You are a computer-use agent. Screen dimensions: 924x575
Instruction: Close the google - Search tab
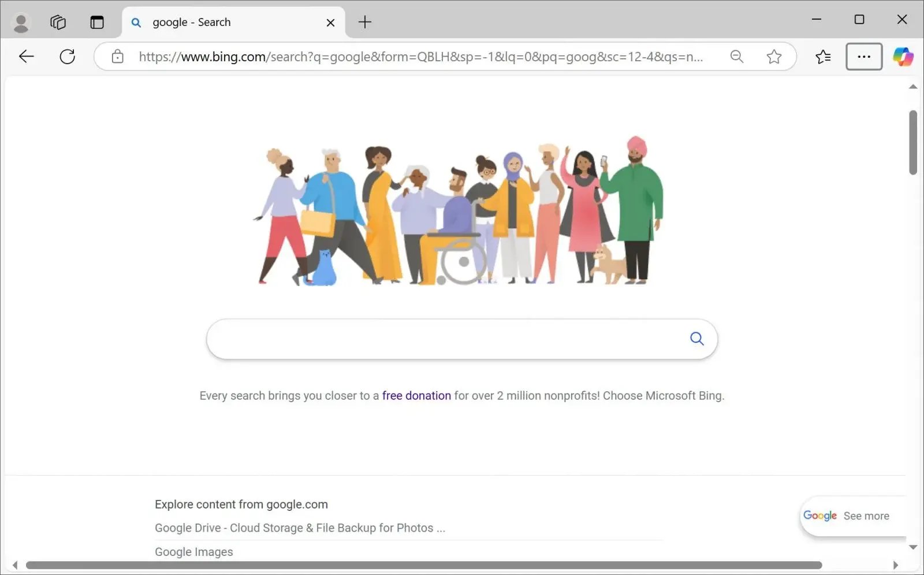point(330,23)
